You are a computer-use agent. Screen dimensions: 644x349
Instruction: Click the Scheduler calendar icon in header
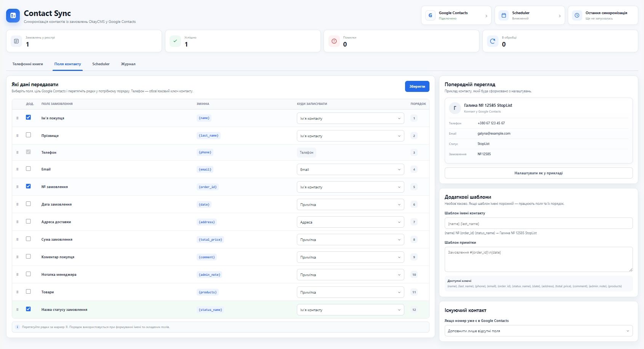[504, 16]
